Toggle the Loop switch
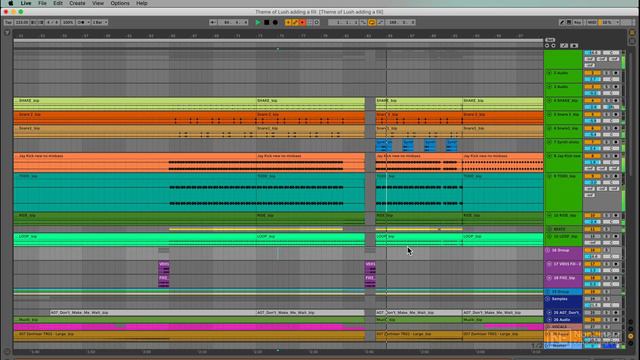The image size is (640, 360). click(x=372, y=22)
